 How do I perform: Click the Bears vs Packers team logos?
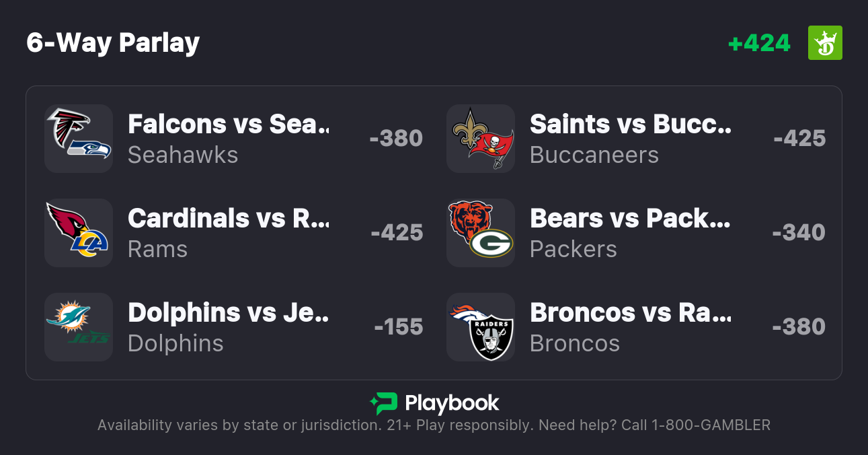tap(481, 233)
